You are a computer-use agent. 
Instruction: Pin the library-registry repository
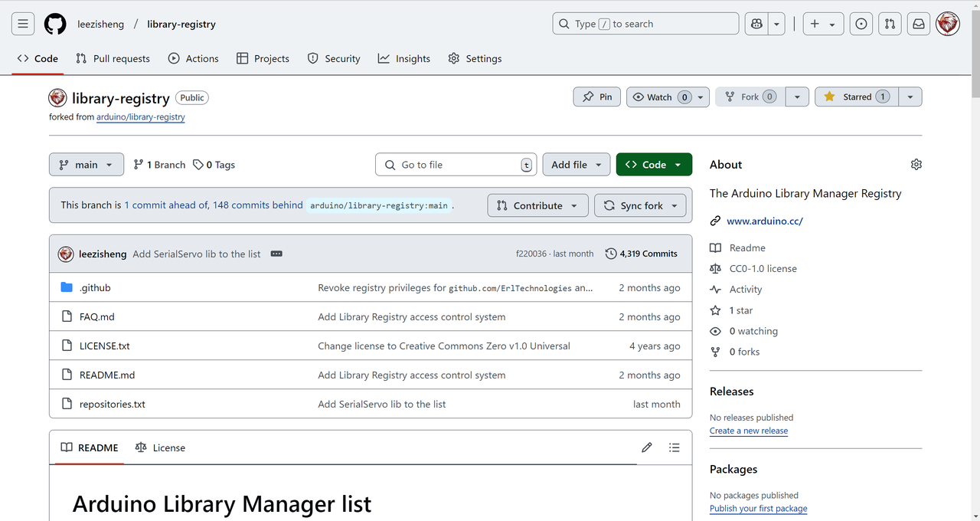click(596, 97)
